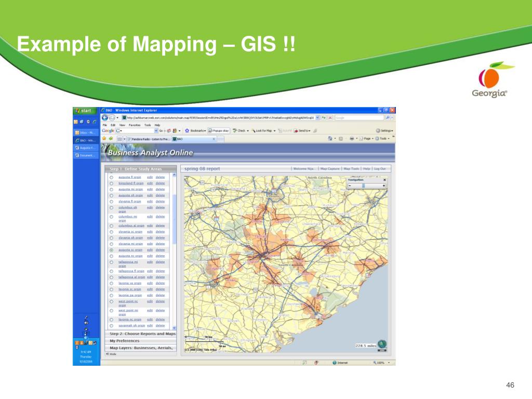Click the zoom-out minus on Navigation panel
Screen dimensions: 532x399
(x=350, y=185)
